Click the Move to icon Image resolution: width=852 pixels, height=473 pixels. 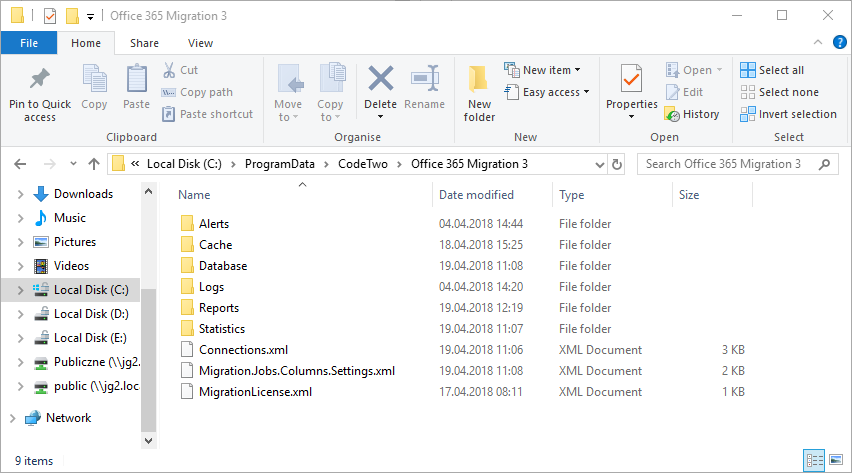(290, 79)
